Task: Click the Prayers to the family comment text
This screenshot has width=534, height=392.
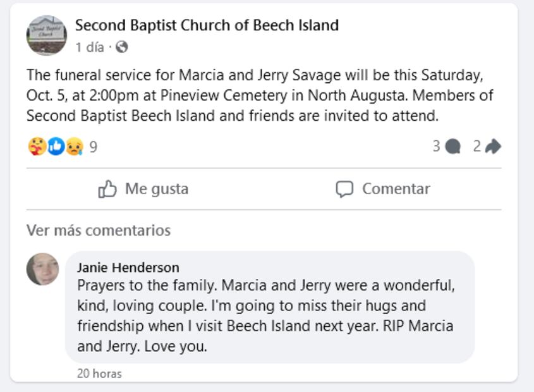Action: (x=265, y=315)
